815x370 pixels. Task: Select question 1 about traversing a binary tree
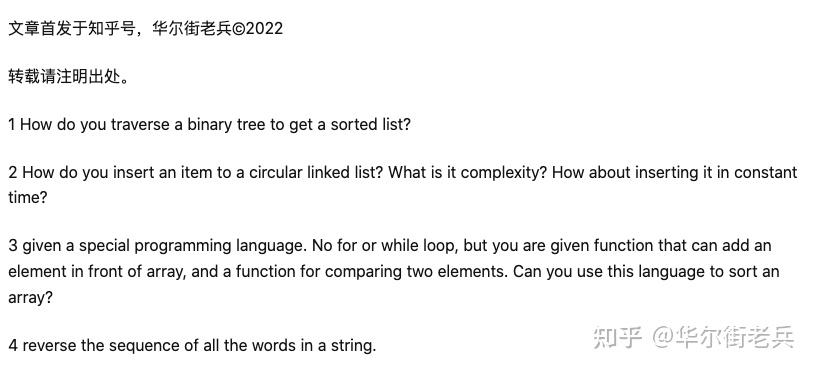(x=209, y=125)
